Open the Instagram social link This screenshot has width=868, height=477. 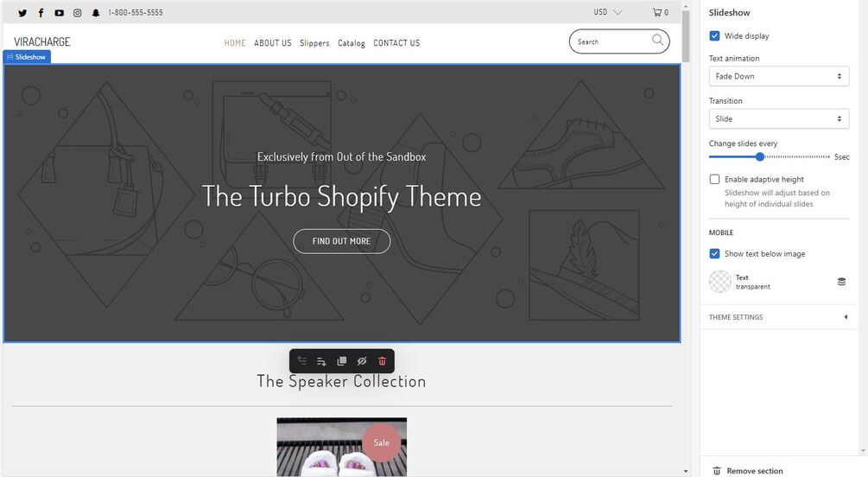(78, 13)
